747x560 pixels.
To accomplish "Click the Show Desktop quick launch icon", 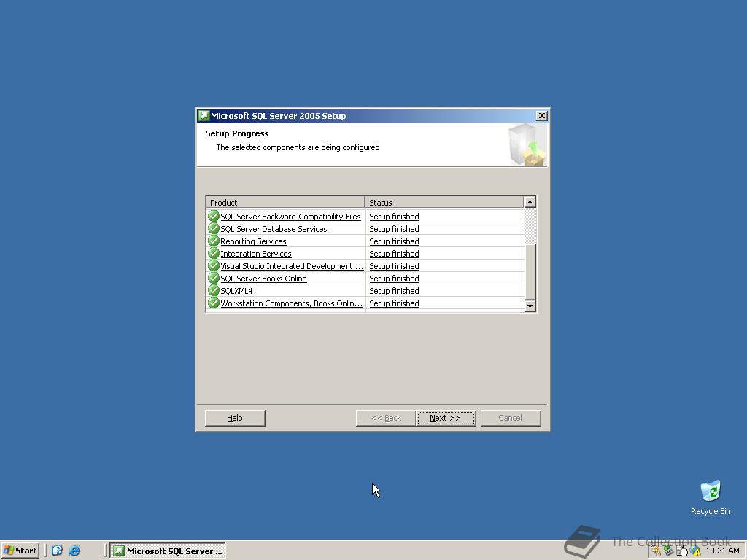I will click(57, 551).
